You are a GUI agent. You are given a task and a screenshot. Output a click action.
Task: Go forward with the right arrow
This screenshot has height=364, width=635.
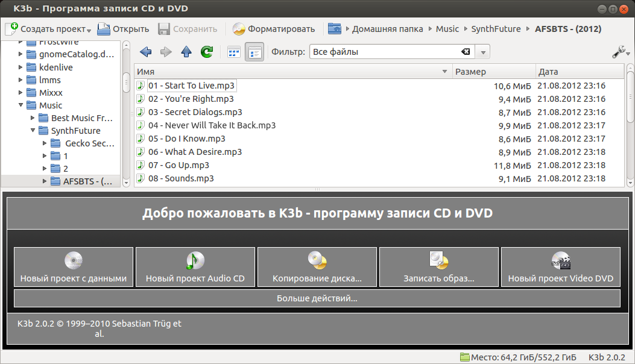point(166,52)
